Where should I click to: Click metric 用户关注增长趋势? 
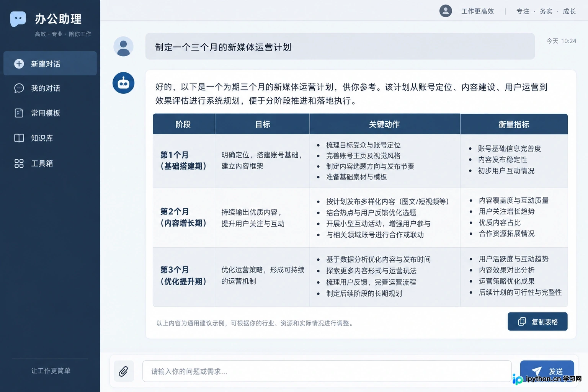click(507, 211)
